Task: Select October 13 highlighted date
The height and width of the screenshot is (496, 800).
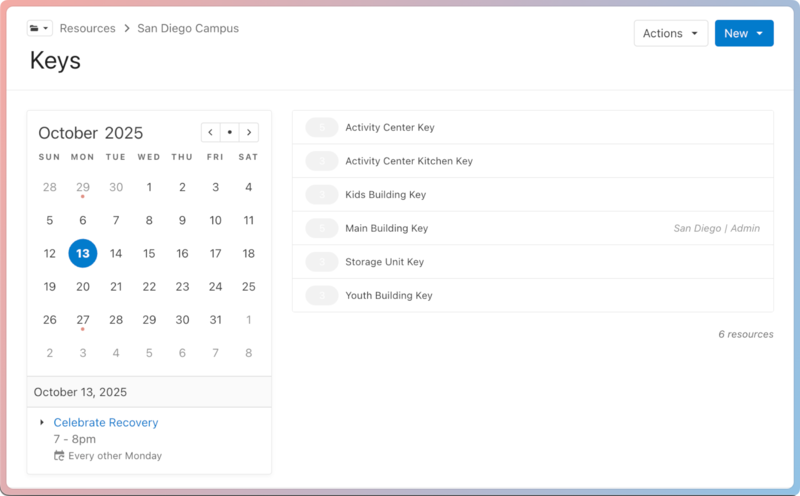Action: 83,254
